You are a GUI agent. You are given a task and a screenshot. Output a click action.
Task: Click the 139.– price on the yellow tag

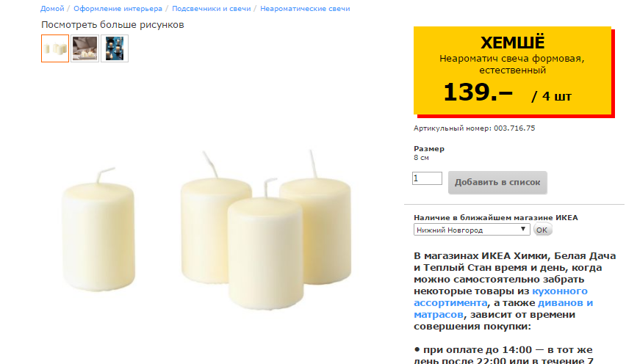[478, 92]
